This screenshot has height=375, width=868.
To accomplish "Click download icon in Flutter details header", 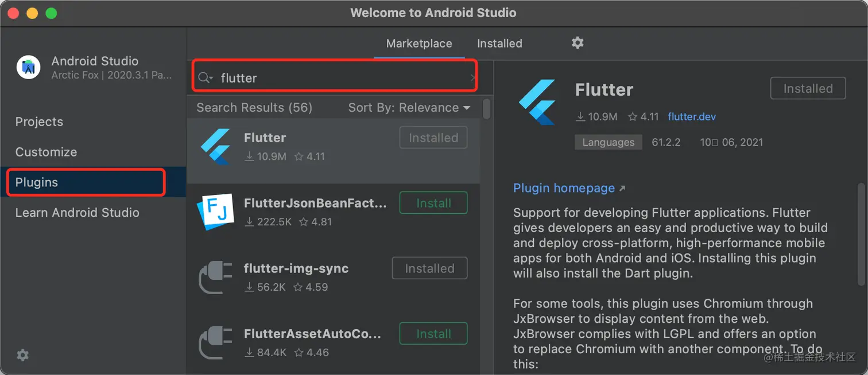I will coord(581,116).
